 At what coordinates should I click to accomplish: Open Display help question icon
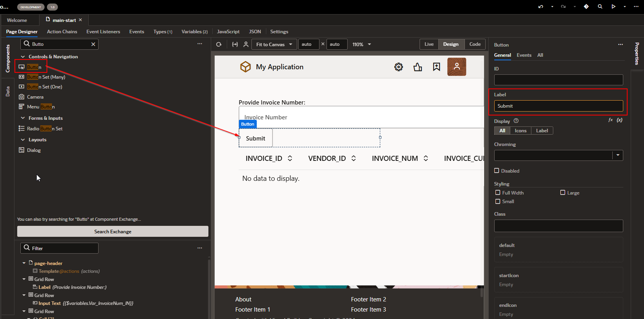coord(516,121)
